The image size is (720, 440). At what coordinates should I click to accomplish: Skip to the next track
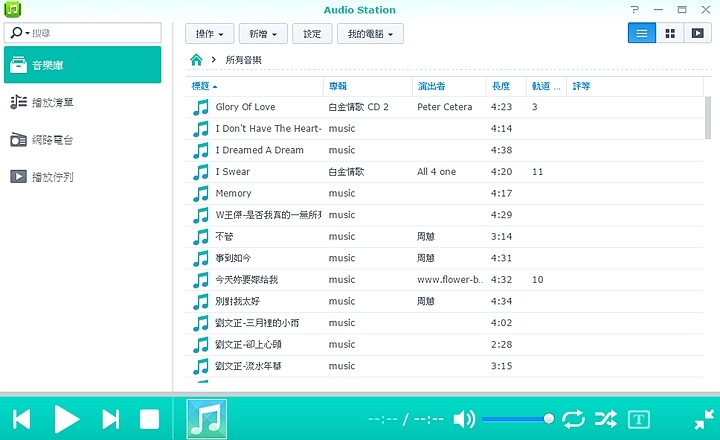pos(110,419)
